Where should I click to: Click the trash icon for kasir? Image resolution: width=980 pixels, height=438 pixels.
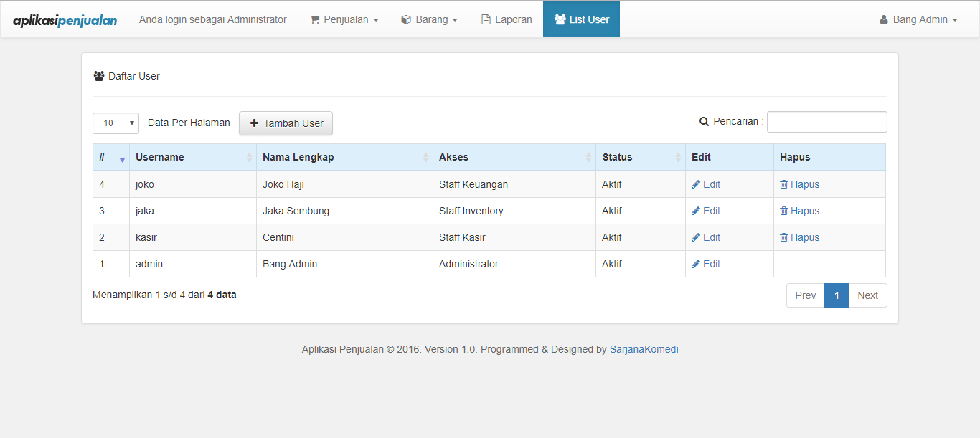(783, 237)
